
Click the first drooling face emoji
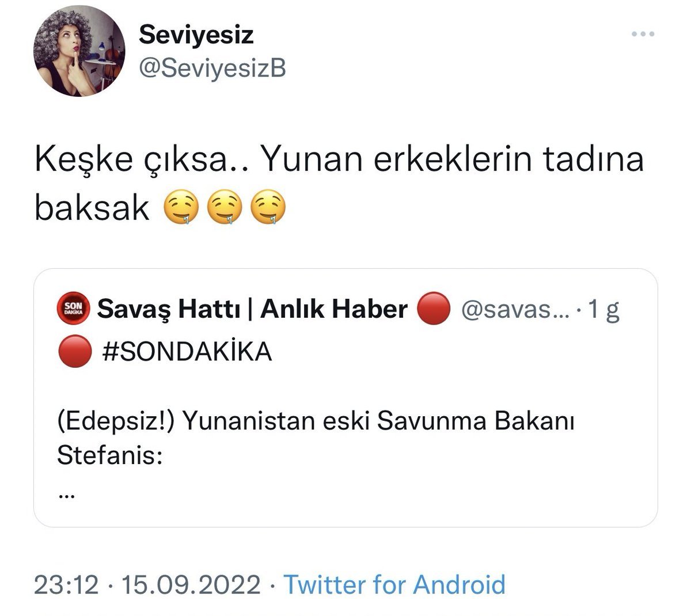coord(181,210)
